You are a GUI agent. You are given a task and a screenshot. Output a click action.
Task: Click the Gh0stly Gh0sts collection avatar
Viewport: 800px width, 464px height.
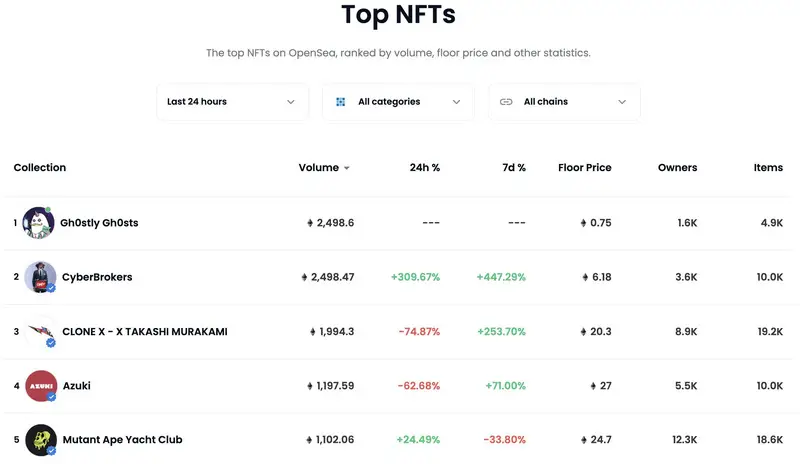click(x=40, y=223)
